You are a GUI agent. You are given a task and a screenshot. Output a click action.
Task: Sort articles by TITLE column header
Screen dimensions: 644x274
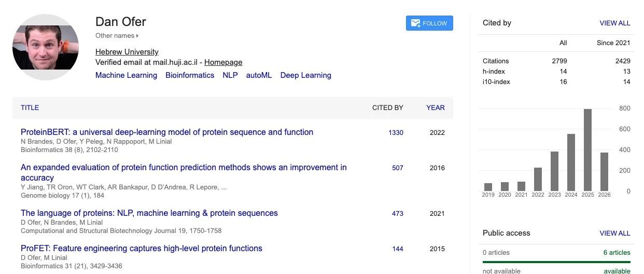click(30, 107)
